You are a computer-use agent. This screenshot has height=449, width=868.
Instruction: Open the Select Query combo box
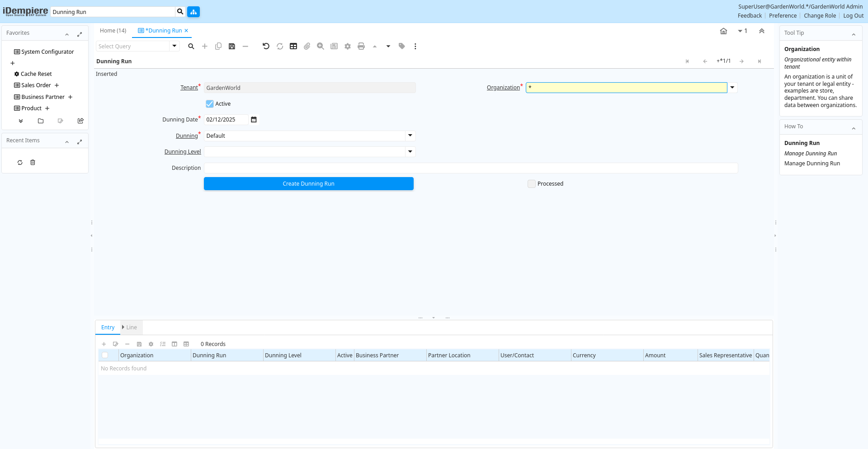[174, 46]
